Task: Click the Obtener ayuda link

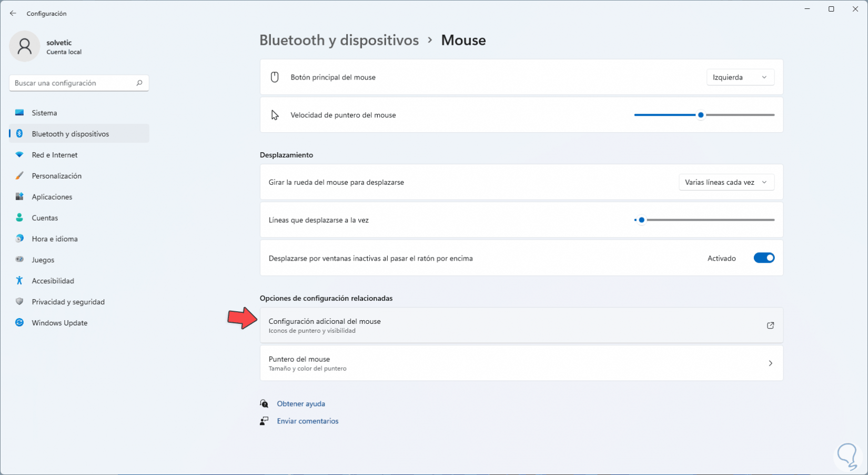Action: [x=301, y=404]
